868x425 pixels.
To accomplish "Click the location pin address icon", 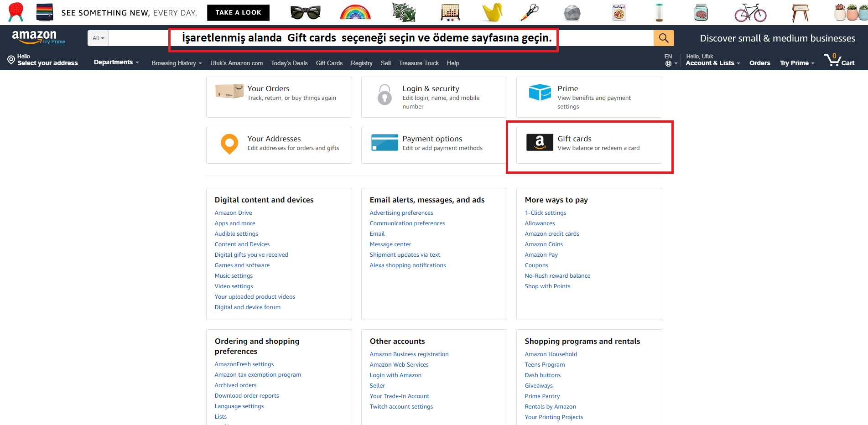I will pos(11,60).
